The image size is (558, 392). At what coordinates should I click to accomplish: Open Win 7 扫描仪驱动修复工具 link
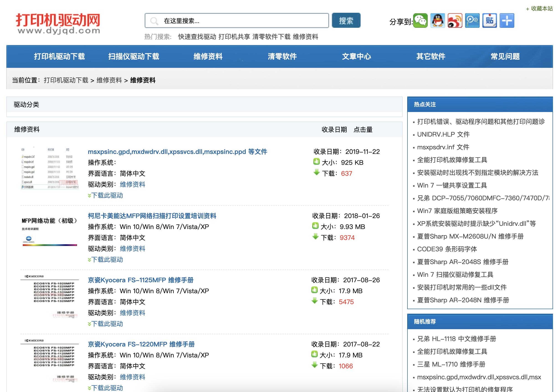455,275
